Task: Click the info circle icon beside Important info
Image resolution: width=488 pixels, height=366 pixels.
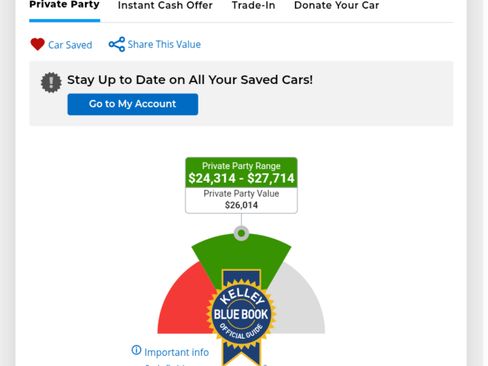Action: (136, 350)
